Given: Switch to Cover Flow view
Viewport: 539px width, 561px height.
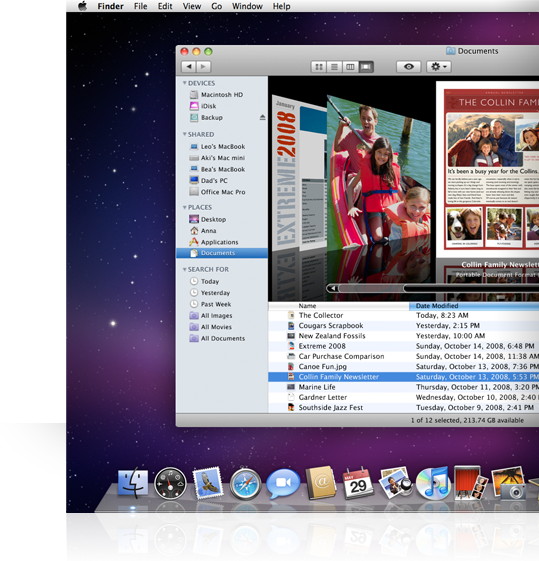Looking at the screenshot, I should (366, 67).
